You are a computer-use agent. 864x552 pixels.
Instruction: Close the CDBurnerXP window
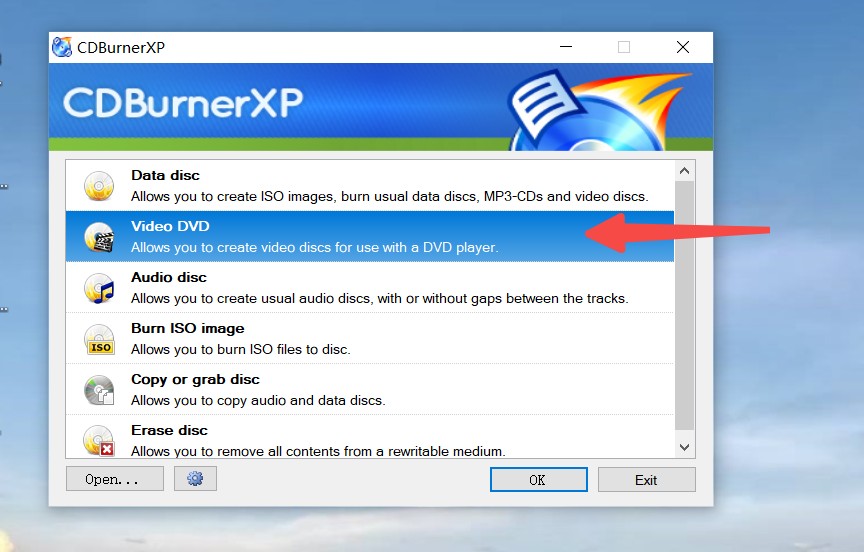[683, 47]
